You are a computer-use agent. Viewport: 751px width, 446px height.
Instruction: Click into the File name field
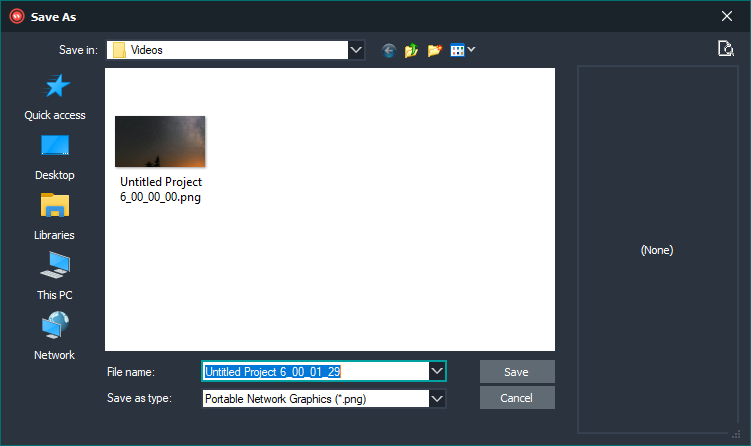(x=316, y=371)
